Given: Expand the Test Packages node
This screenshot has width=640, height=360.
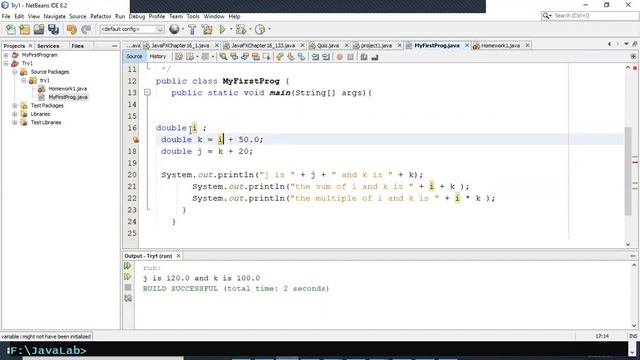Looking at the screenshot, I should [15, 105].
